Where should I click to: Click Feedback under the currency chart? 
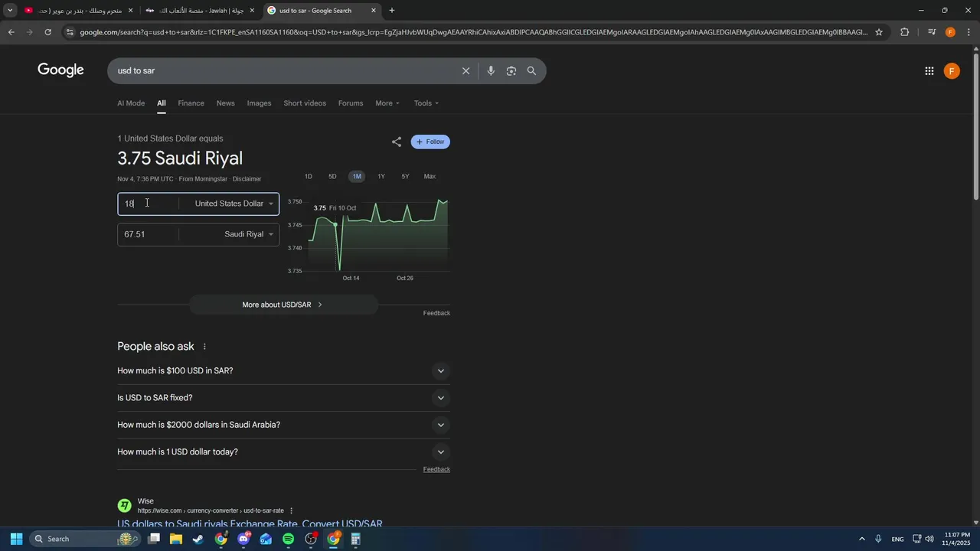coord(436,313)
